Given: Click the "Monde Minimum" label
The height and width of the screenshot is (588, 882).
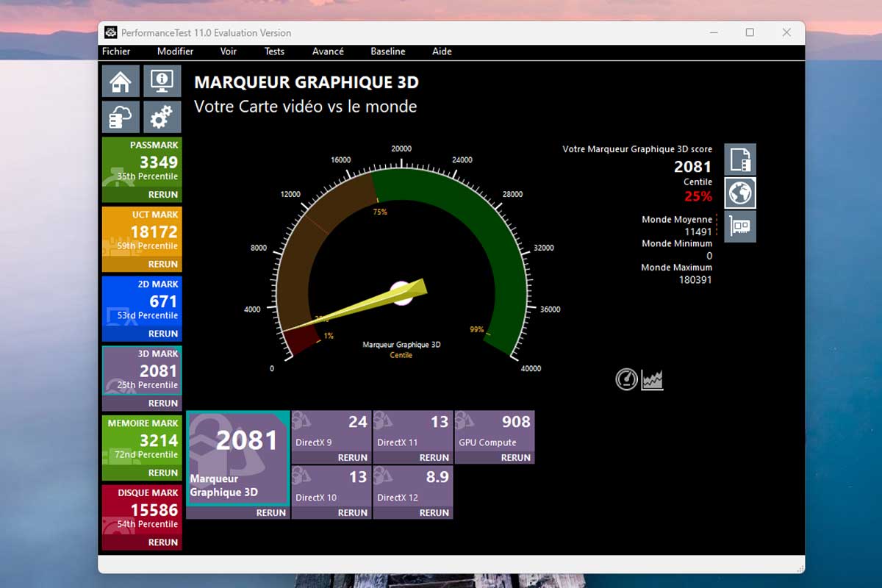Looking at the screenshot, I should click(x=677, y=243).
